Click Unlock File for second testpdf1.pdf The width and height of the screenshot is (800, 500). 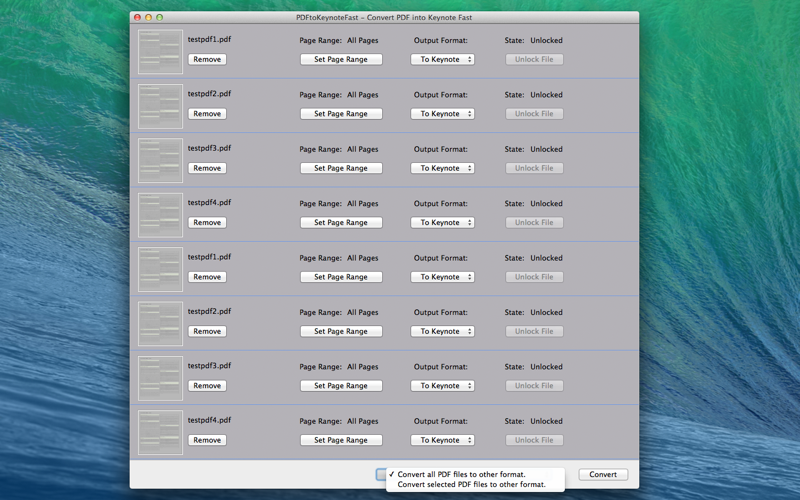(x=534, y=277)
